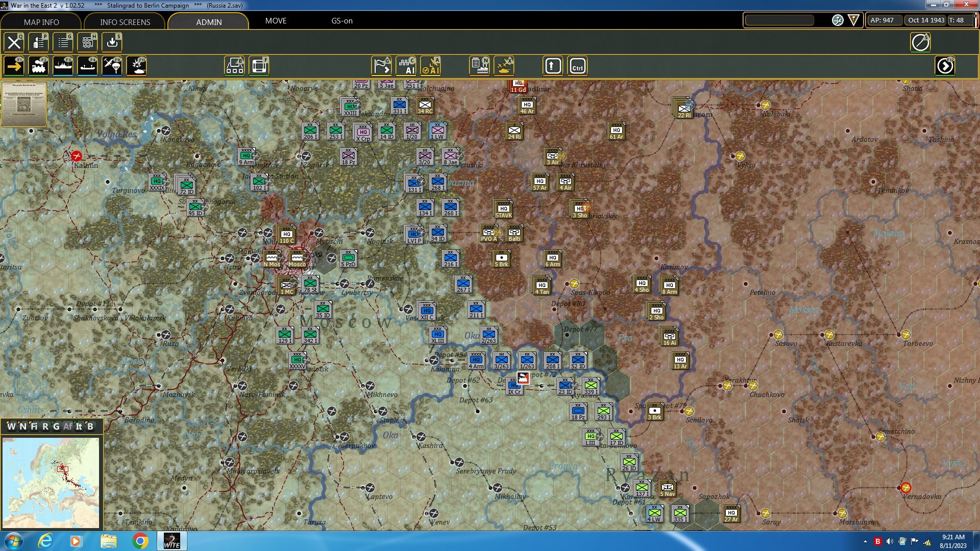
Task: Toggle air strike display (X plane icon)
Action: [x=505, y=66]
